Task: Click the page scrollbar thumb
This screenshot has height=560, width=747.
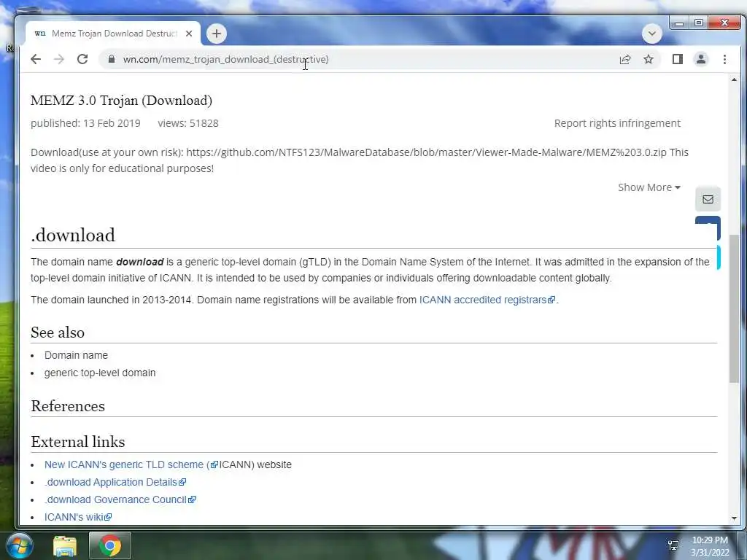Action: (x=734, y=308)
